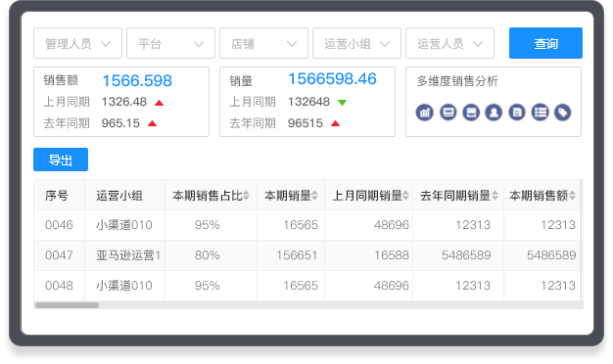Click the storefront shop analysis icon
The height and width of the screenshot is (364, 613).
[x=471, y=113]
